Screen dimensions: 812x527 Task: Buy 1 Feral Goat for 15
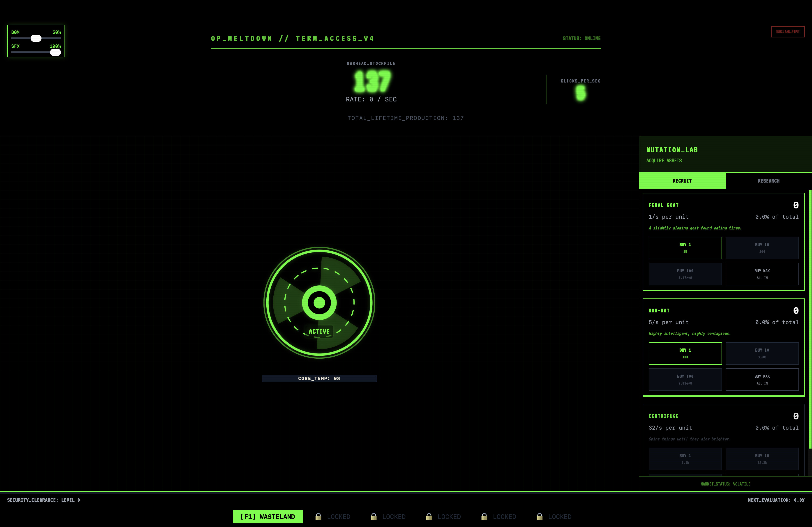[685, 248]
